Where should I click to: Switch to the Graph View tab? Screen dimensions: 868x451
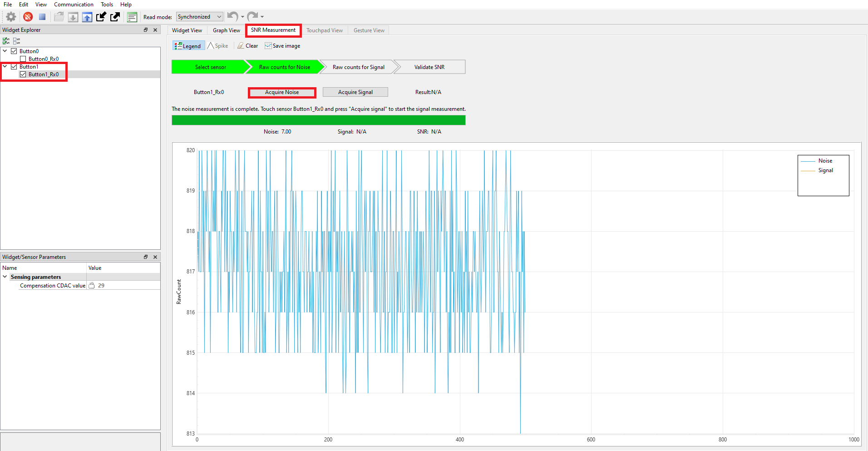pyautogui.click(x=227, y=30)
